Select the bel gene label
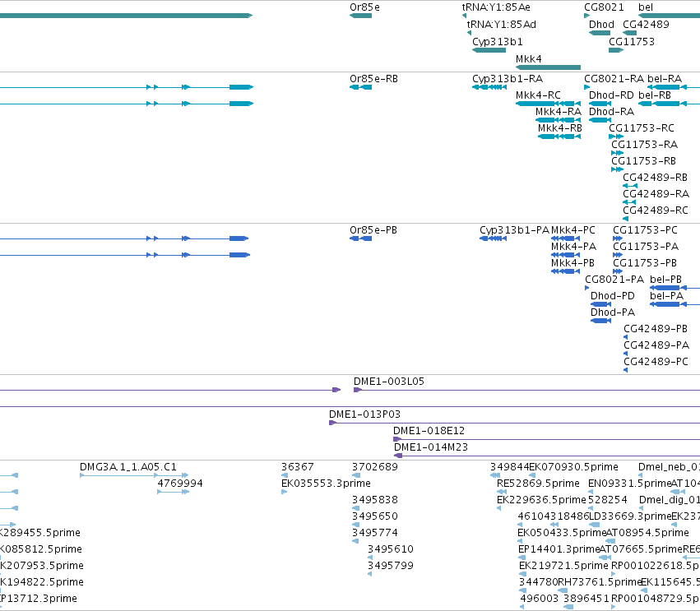700x611 pixels. pos(646,7)
